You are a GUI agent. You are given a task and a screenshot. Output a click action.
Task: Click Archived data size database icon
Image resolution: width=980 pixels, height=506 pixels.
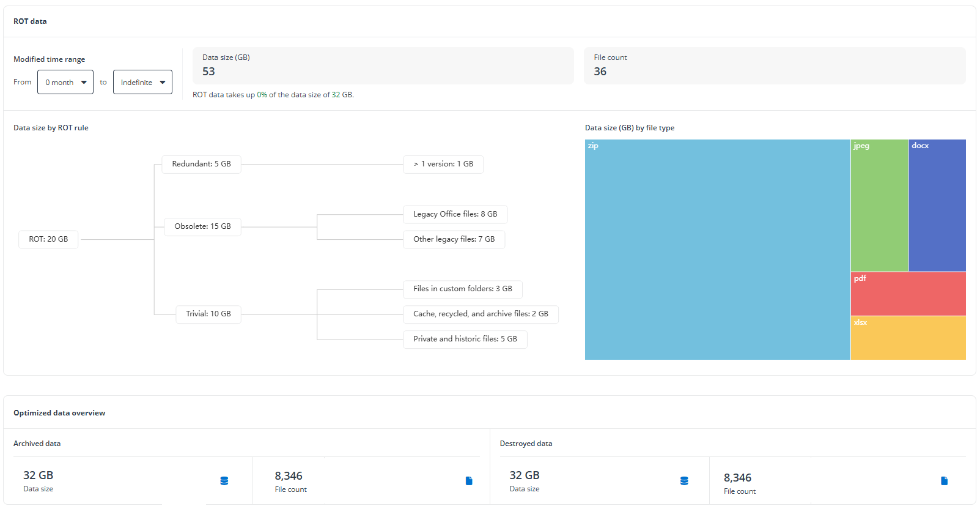224,481
